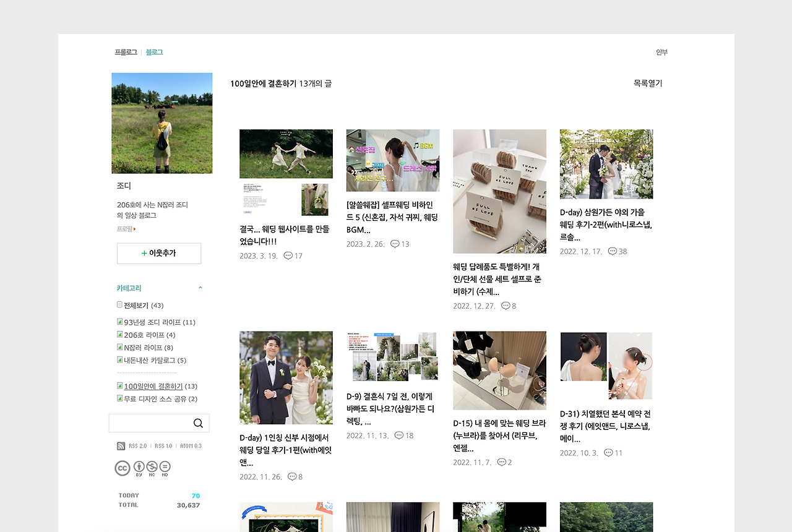Click the date text 2023. 2. 26.
This screenshot has width=792, height=532.
pyautogui.click(x=366, y=244)
